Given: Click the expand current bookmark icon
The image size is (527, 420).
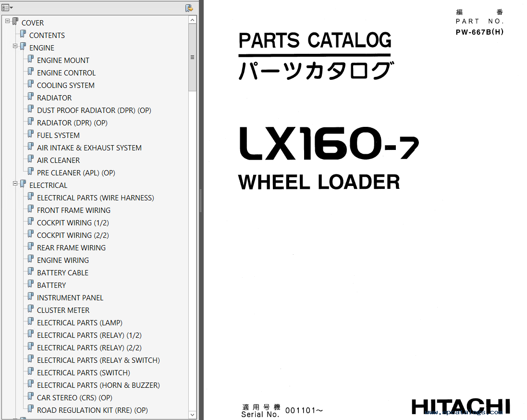Looking at the screenshot, I should [x=189, y=8].
